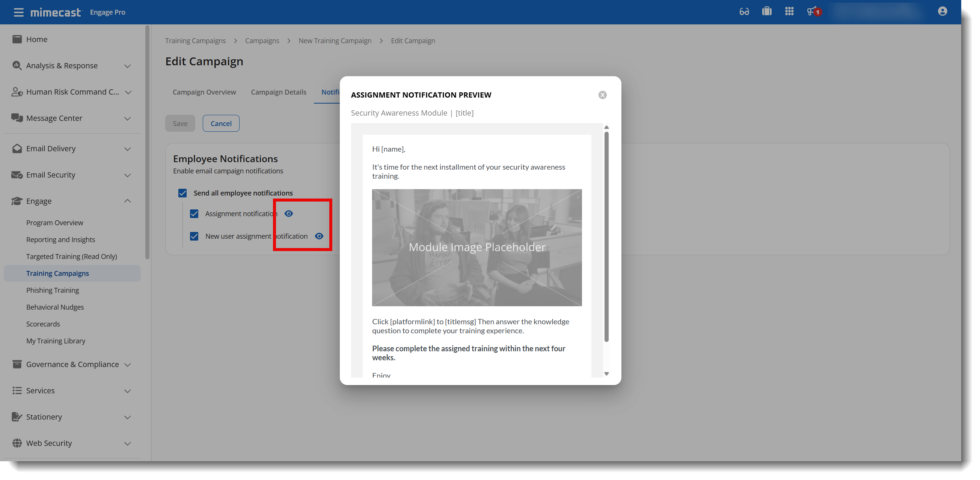Click the Analysis & Response icon
The height and width of the screenshot is (480, 980).
[17, 65]
